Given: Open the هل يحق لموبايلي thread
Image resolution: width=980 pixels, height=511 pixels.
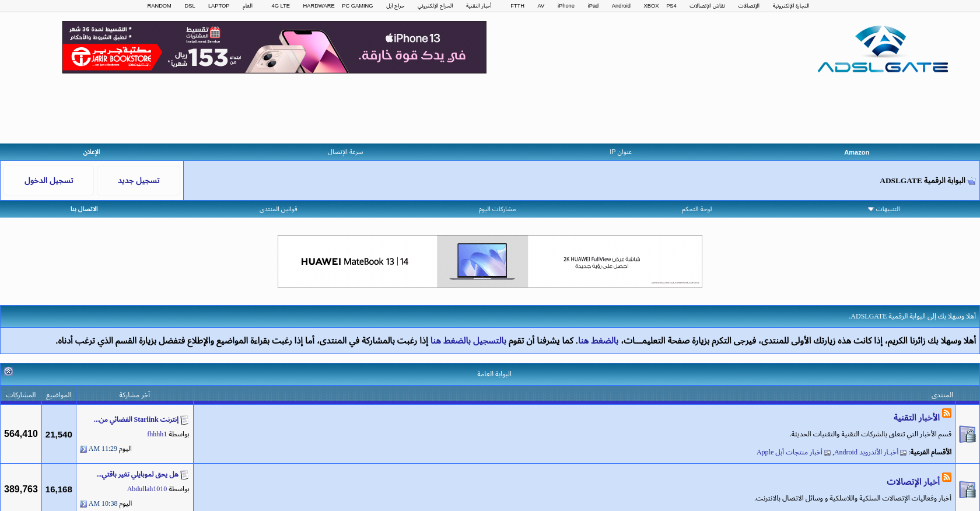Looking at the screenshot, I should 137,474.
